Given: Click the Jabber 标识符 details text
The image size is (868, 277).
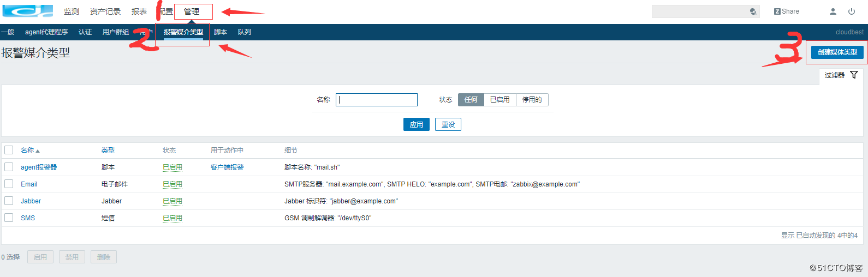Looking at the screenshot, I should [341, 201].
